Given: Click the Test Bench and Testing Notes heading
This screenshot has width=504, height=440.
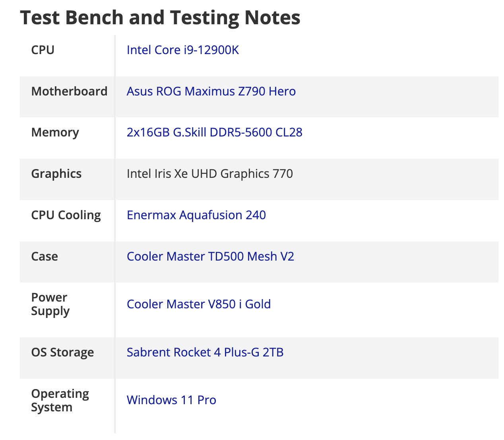Looking at the screenshot, I should (160, 18).
